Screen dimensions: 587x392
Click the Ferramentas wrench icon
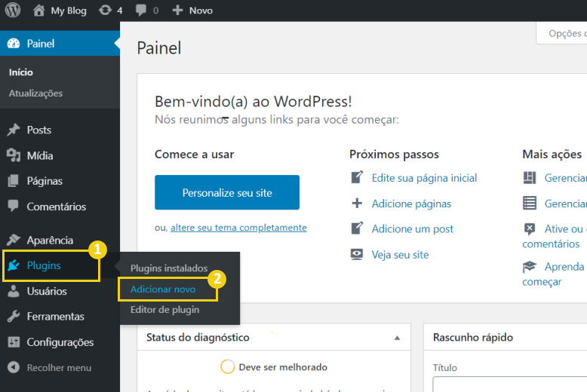[x=14, y=317]
